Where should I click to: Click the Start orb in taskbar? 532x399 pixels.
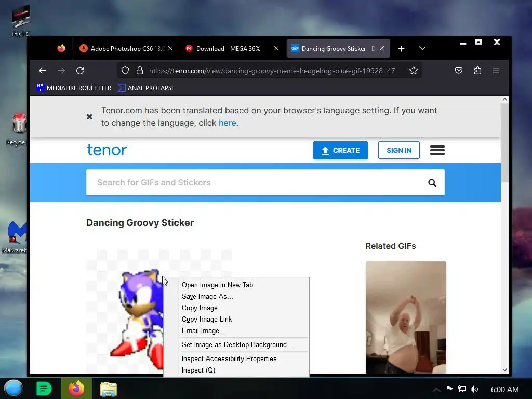pos(13,389)
